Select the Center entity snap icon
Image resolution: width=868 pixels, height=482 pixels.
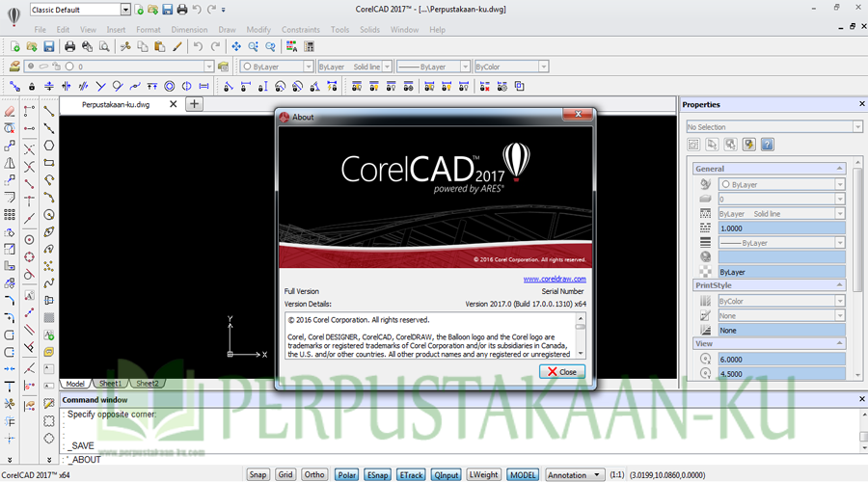click(29, 240)
